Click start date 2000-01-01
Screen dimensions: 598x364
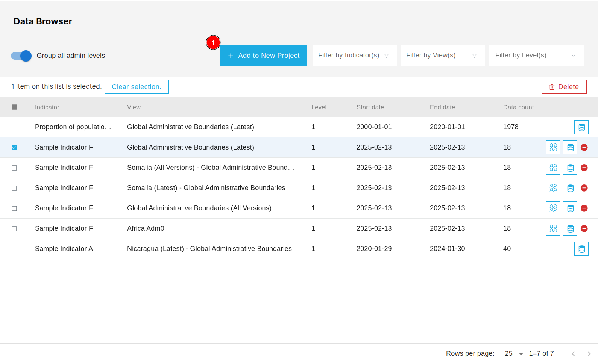tap(374, 127)
